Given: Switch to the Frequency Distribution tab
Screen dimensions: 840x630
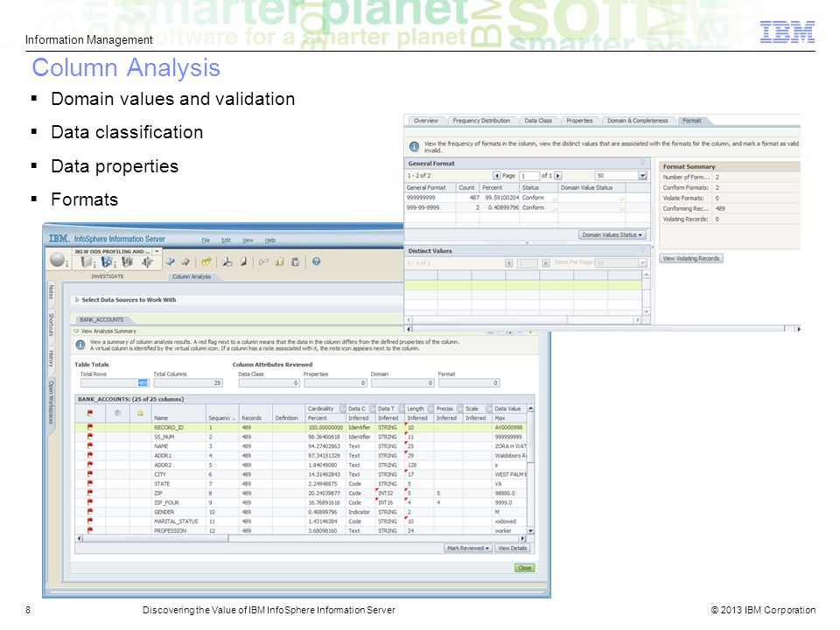Looking at the screenshot, I should (481, 121).
